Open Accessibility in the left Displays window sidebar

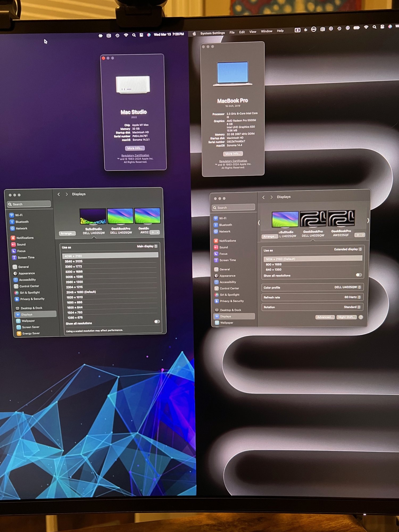pyautogui.click(x=25, y=280)
